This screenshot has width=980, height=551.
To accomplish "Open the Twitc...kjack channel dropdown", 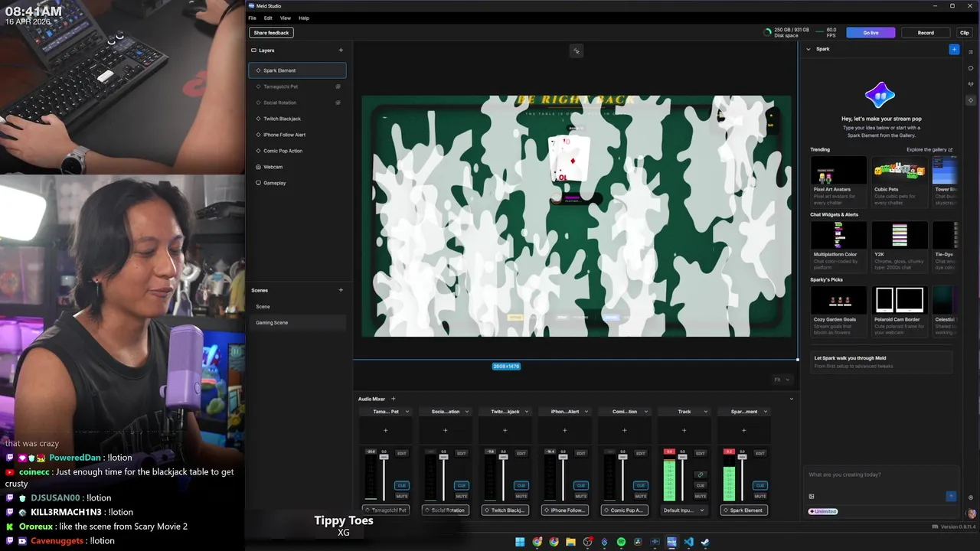I will 526,412.
